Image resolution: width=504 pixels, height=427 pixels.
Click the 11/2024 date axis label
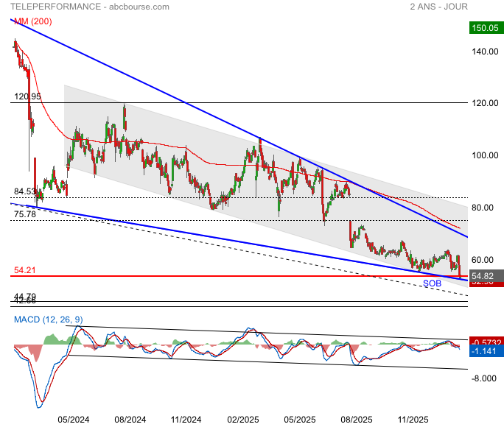[x=186, y=420]
